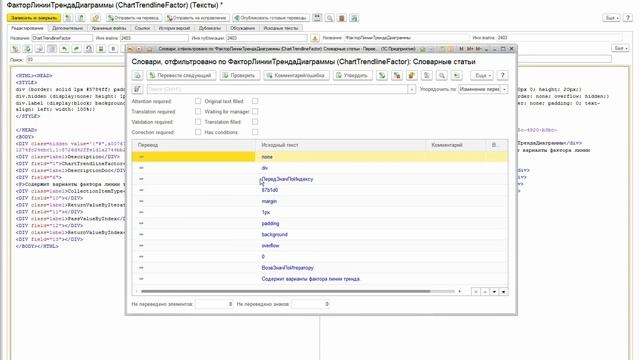Viewport: 640px width, 360px height.
Task: Click the dialog search input field
Action: 277,89
